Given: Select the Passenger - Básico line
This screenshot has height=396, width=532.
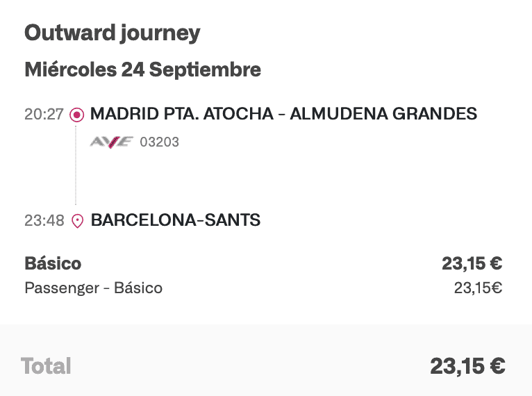Looking at the screenshot, I should (x=93, y=288).
